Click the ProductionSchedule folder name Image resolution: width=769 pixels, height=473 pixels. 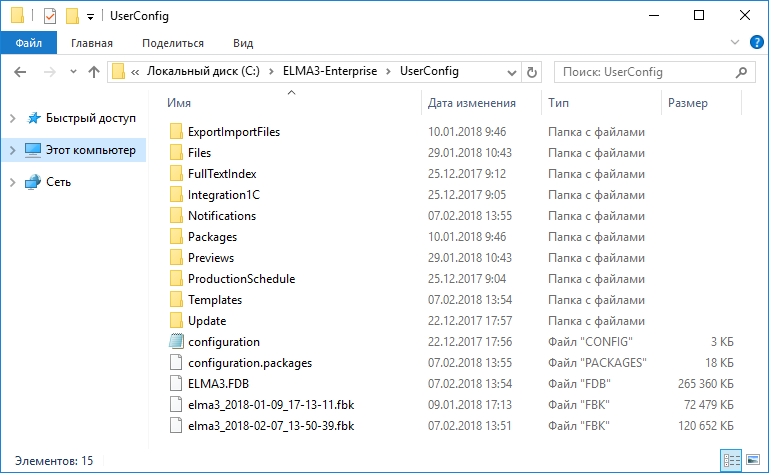242,279
